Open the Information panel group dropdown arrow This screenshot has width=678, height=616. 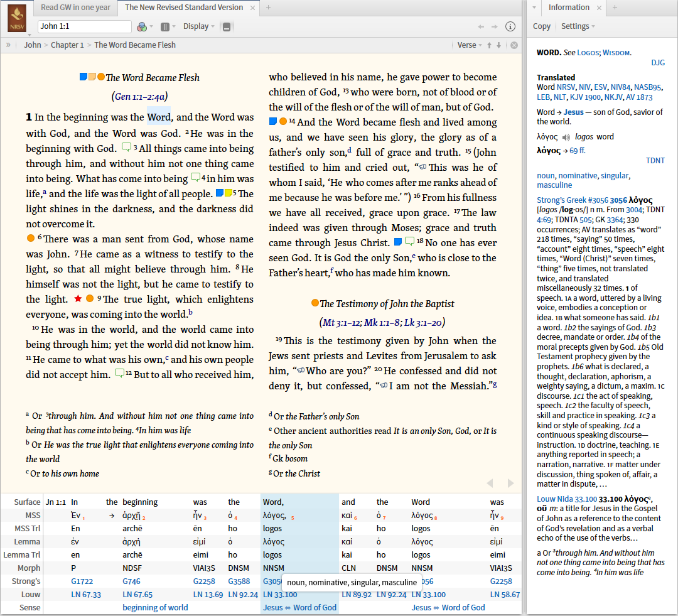(534, 8)
